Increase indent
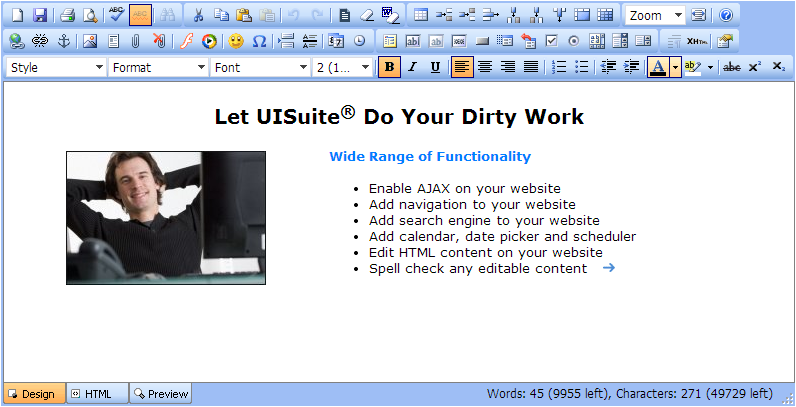The width and height of the screenshot is (796, 407). click(x=631, y=67)
